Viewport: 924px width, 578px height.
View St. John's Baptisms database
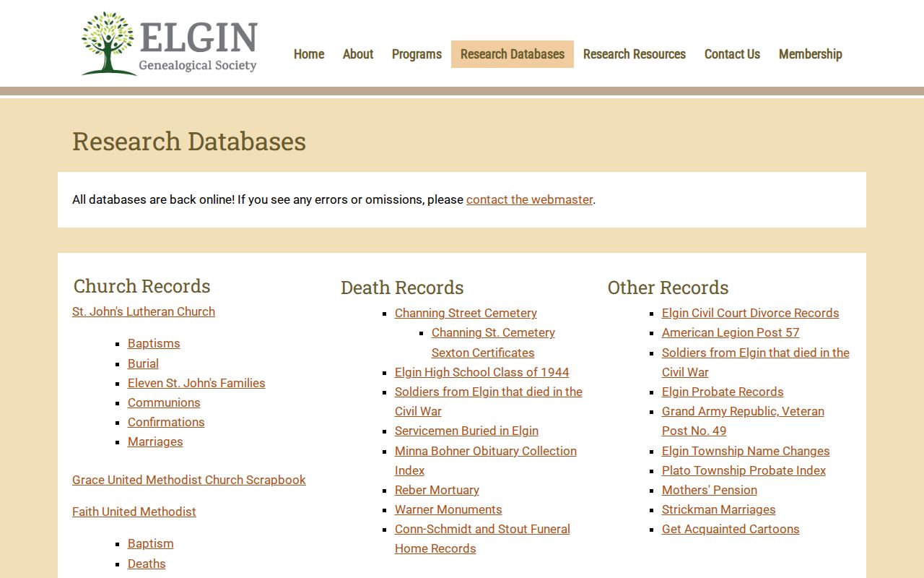154,343
